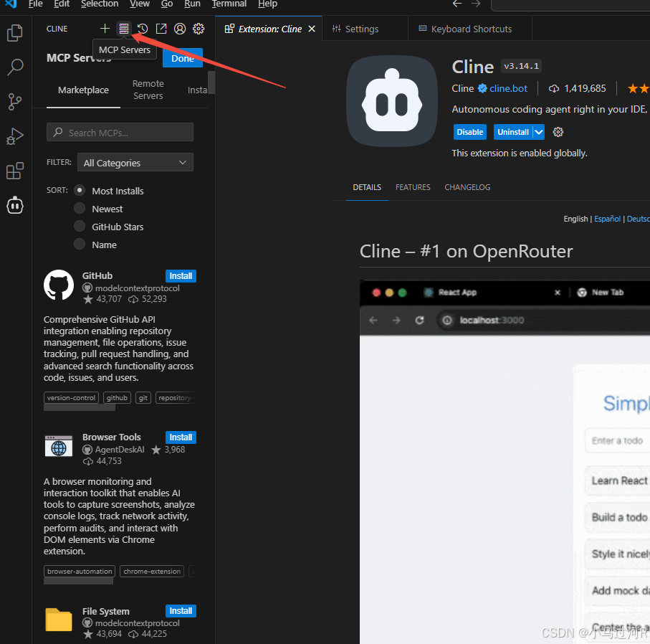This screenshot has height=644, width=650.
Task: Open the CHANGELOG tab of extension
Action: [x=467, y=187]
